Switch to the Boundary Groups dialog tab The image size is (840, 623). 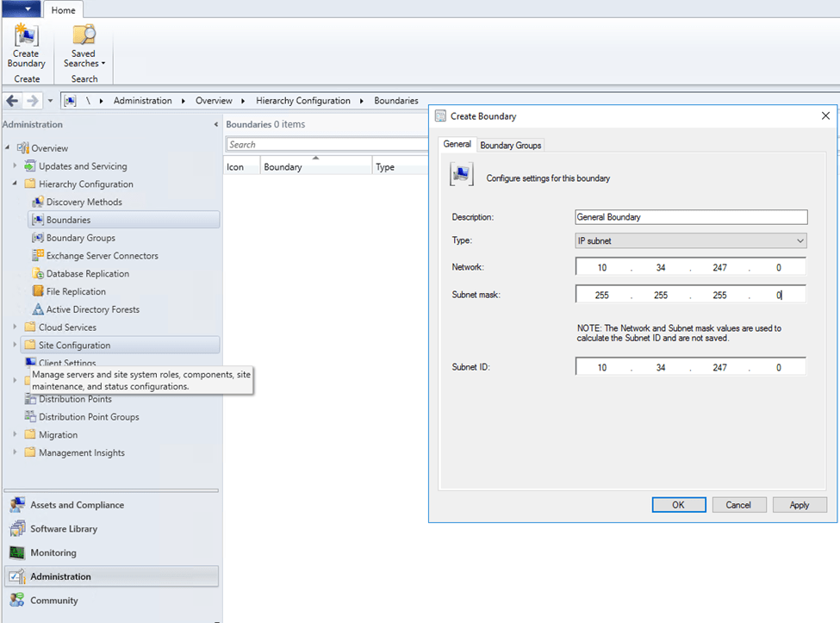[510, 145]
